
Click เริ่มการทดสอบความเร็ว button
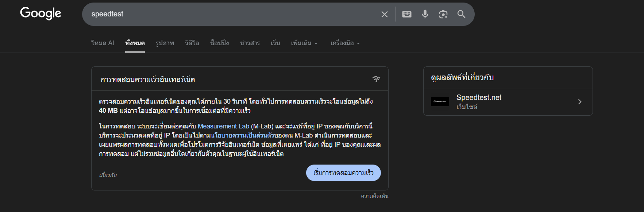pos(343,173)
